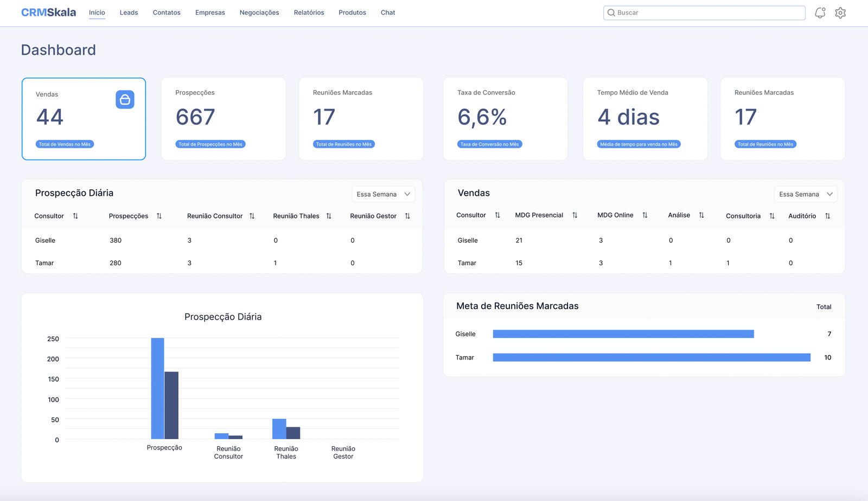
Task: Sort Vendas table by Consultoria column
Action: (772, 216)
